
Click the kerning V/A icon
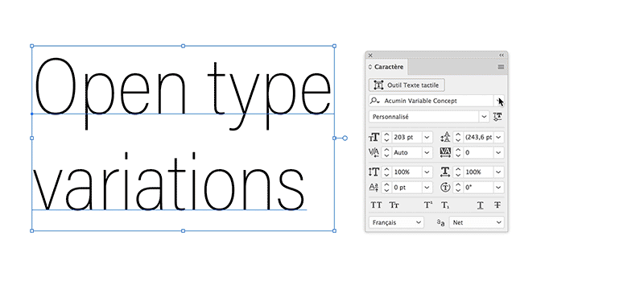[374, 152]
